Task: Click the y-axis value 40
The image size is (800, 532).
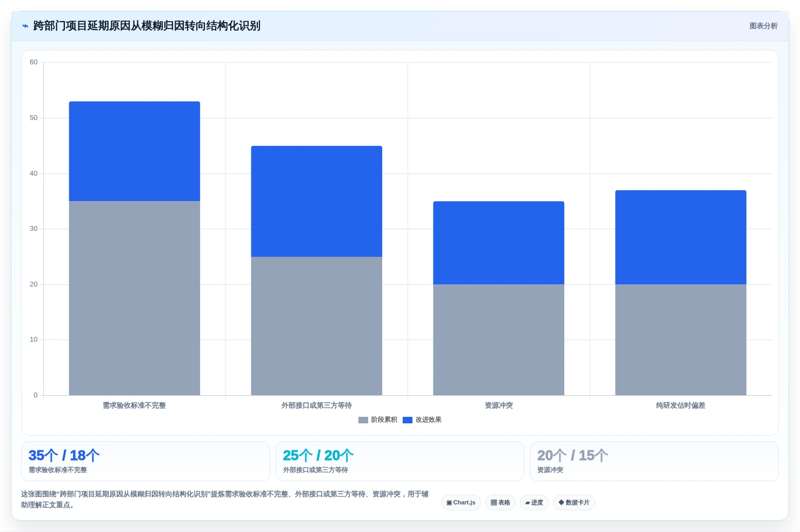Action: (34, 174)
